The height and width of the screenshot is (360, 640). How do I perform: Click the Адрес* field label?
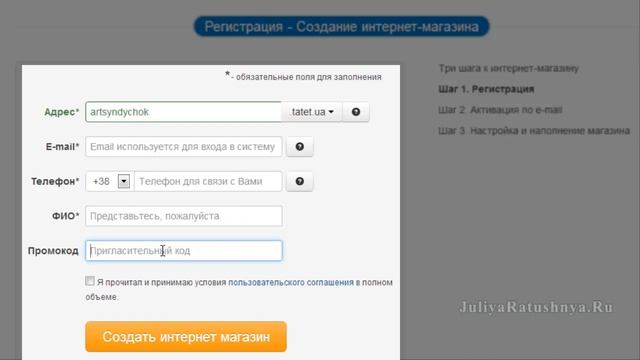[62, 112]
